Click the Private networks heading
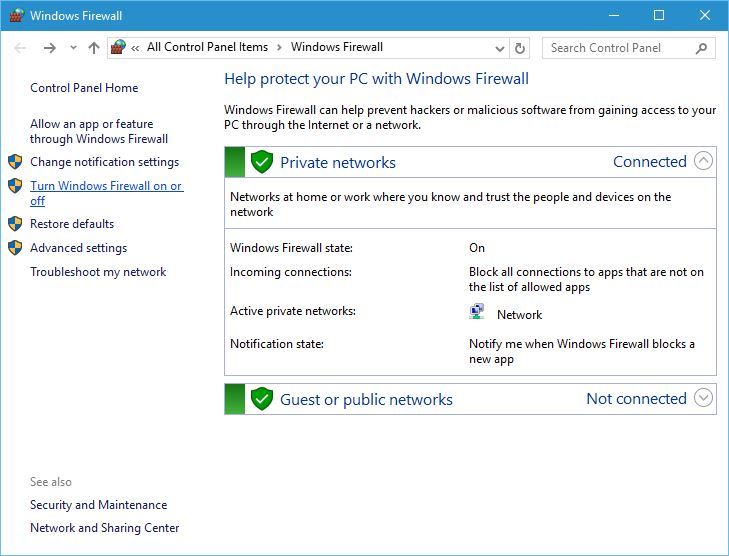 point(338,162)
